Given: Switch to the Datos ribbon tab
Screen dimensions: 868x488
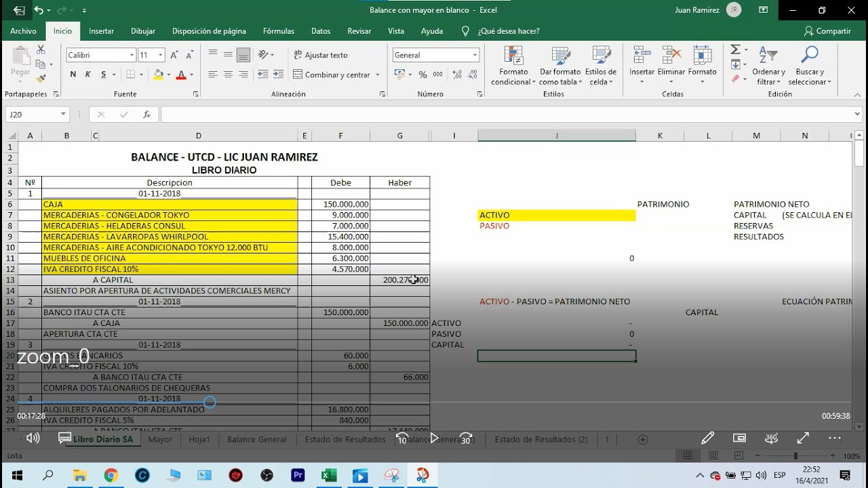Looking at the screenshot, I should coord(321,31).
